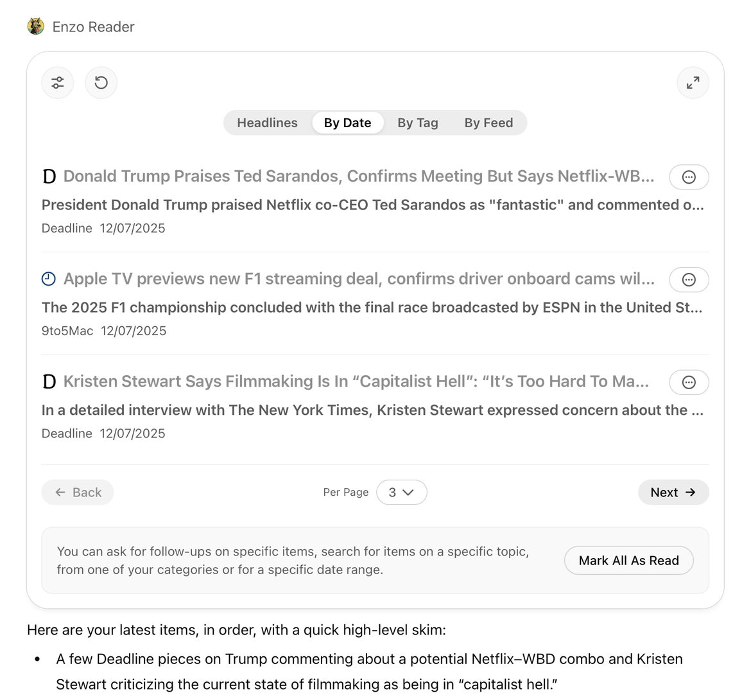Open more options for Kristen Stewart article
Screen dimensions: 751x700
(689, 383)
